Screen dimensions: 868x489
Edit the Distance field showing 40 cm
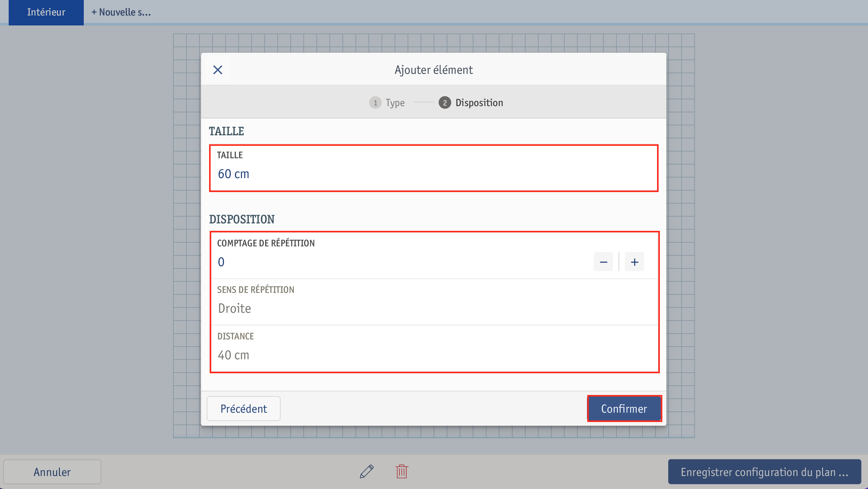(x=434, y=348)
